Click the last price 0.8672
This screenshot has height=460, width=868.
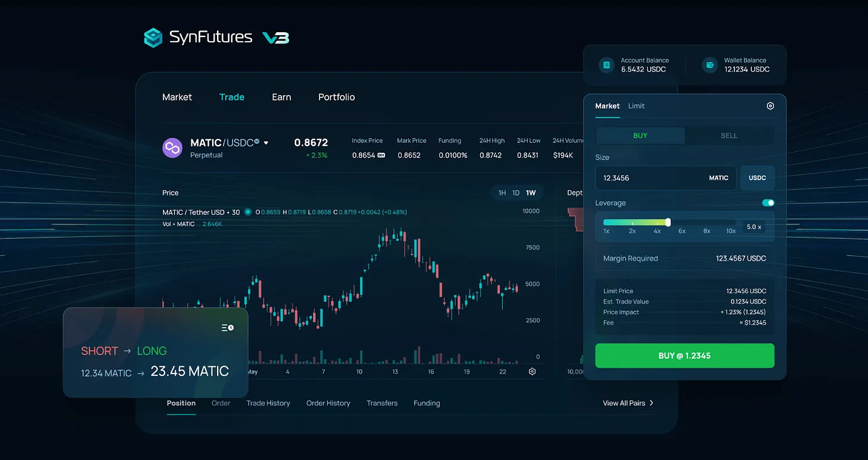click(311, 143)
